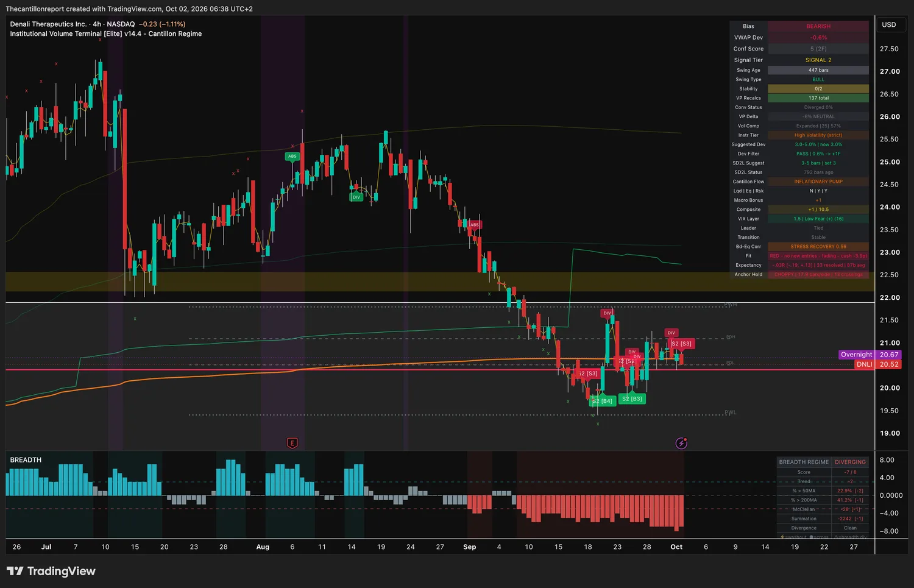The image size is (914, 588).
Task: Click the green DIV signal label
Action: 356,197
